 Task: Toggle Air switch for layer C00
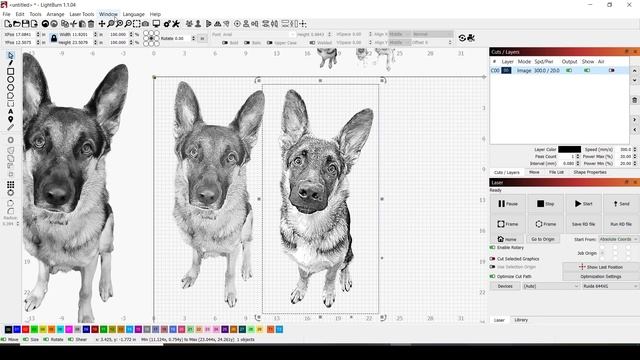611,71
